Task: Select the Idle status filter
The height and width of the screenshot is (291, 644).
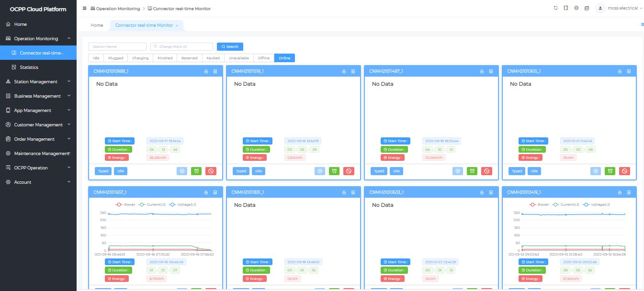Action: pyautogui.click(x=96, y=58)
